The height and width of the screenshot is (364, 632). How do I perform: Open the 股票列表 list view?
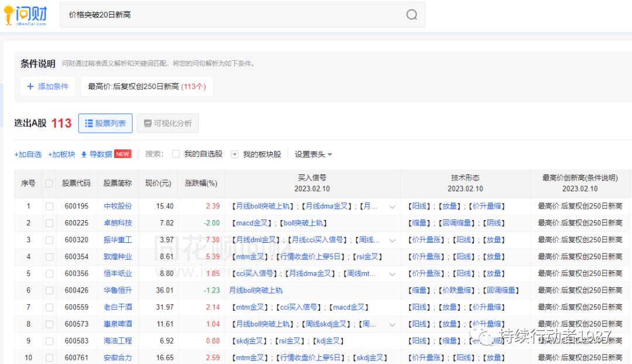tap(105, 123)
